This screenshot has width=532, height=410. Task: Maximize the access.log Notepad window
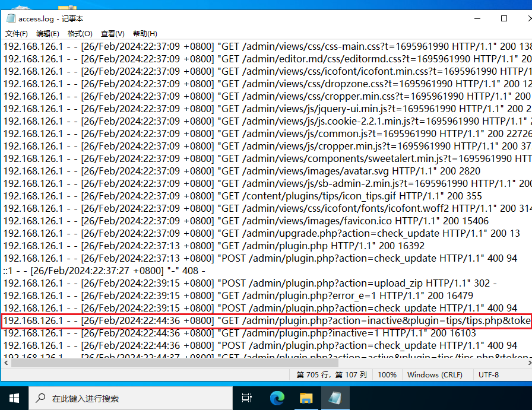pos(504,18)
